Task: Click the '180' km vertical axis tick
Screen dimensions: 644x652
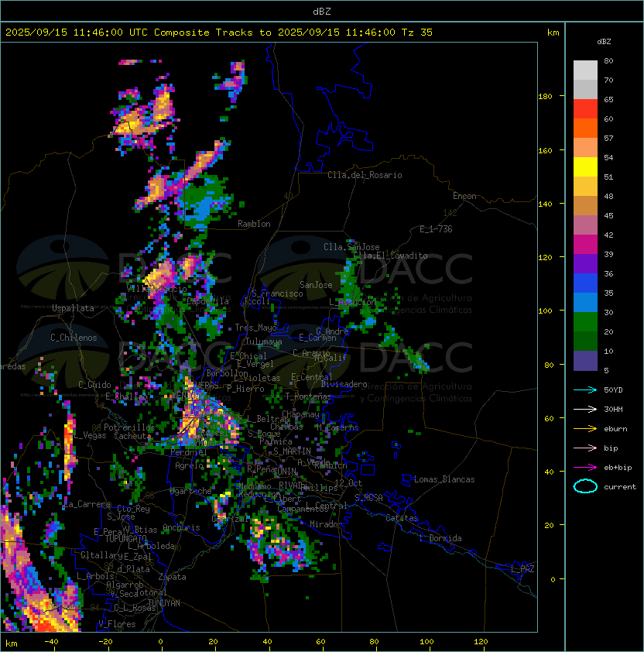Action: click(545, 97)
